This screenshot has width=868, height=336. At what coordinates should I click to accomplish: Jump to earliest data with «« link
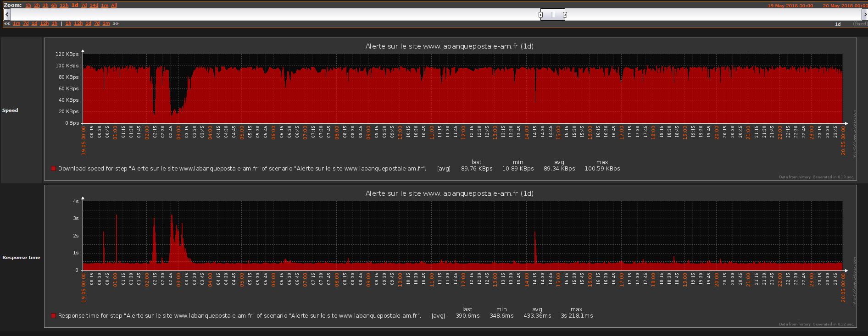[7, 23]
